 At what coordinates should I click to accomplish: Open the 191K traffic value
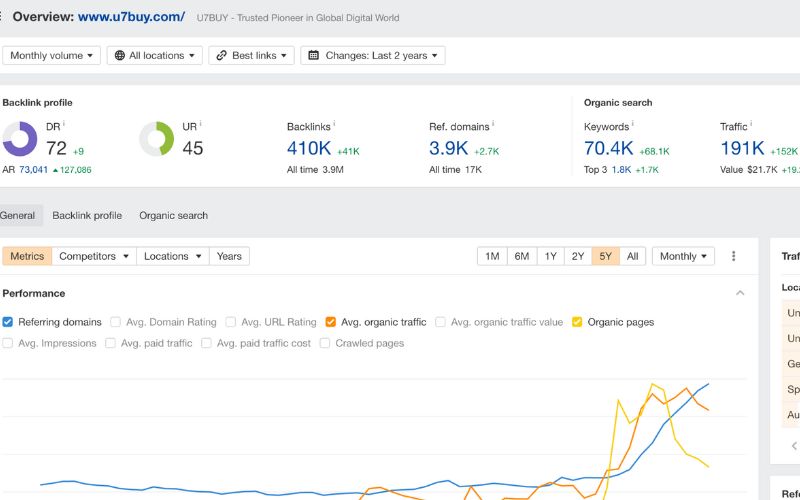coord(742,148)
